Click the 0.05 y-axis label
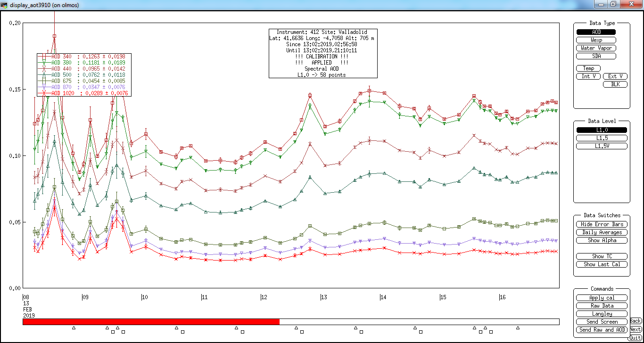 15,222
